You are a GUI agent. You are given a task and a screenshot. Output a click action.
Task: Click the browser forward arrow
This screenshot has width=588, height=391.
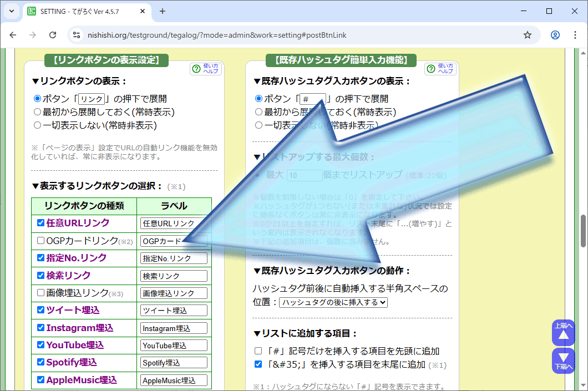tap(33, 35)
